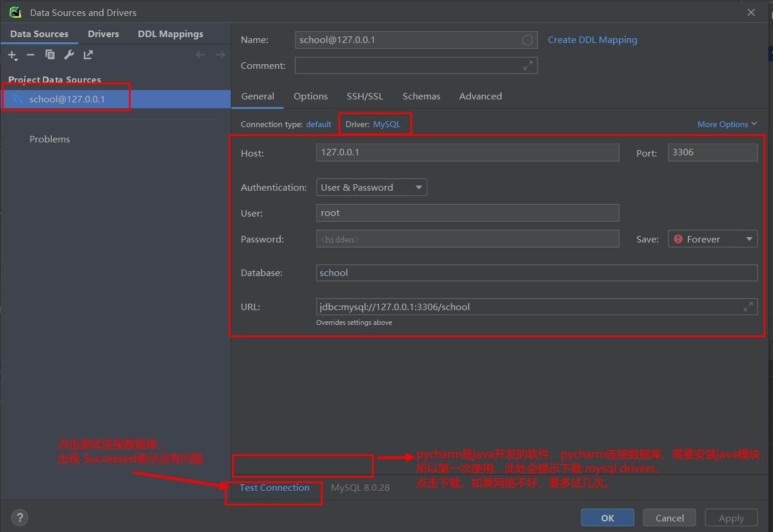773x532 pixels.
Task: Switch to the Drivers tab
Action: click(x=104, y=34)
